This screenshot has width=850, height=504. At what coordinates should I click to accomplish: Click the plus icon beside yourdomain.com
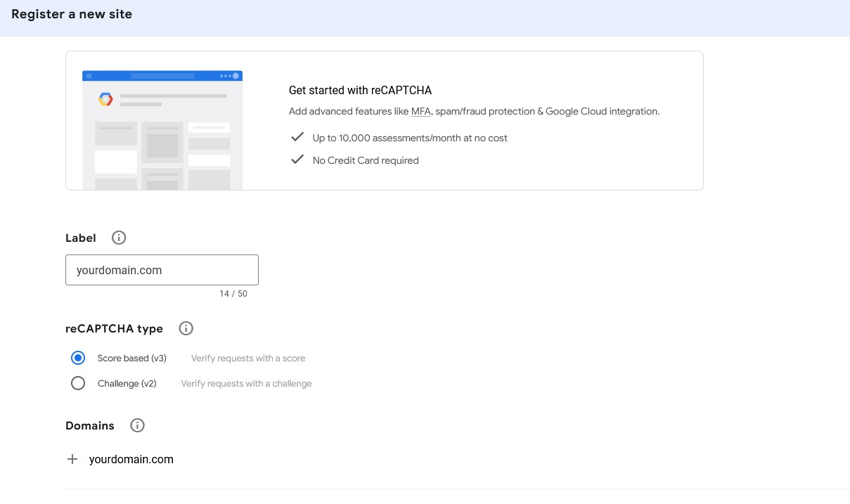pyautogui.click(x=72, y=459)
